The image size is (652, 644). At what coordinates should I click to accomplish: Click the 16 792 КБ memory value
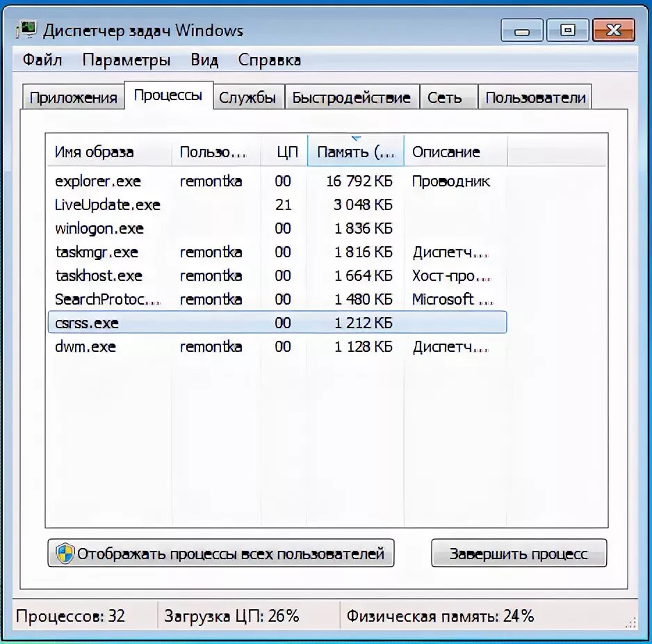[359, 181]
